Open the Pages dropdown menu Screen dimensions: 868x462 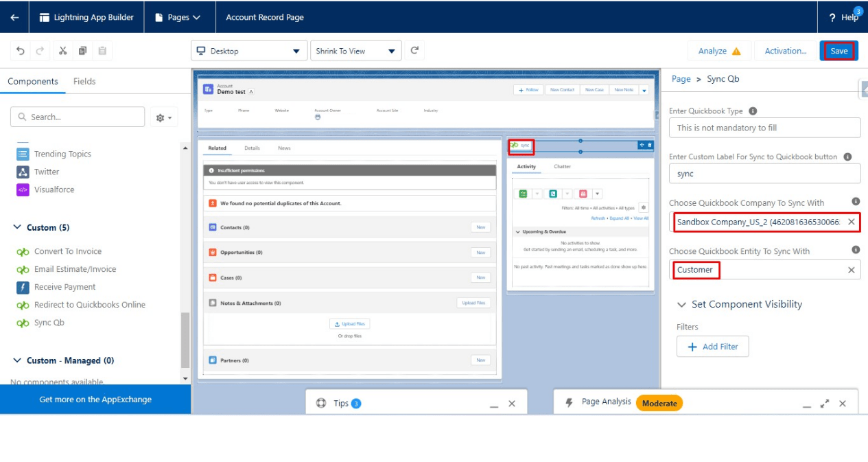[178, 17]
